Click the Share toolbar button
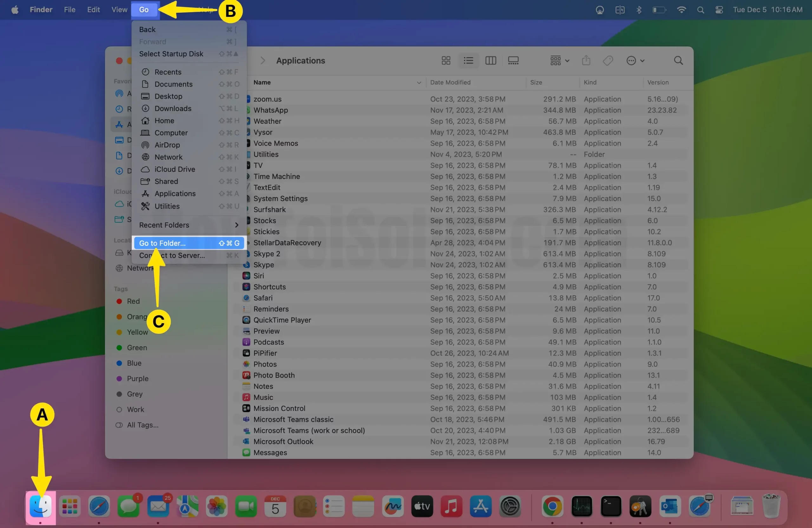This screenshot has width=812, height=528. coord(586,60)
